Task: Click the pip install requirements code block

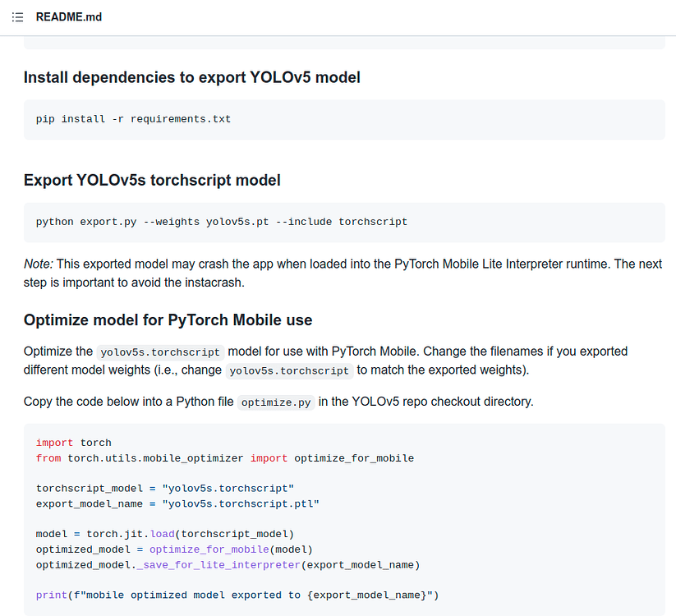Action: point(132,118)
